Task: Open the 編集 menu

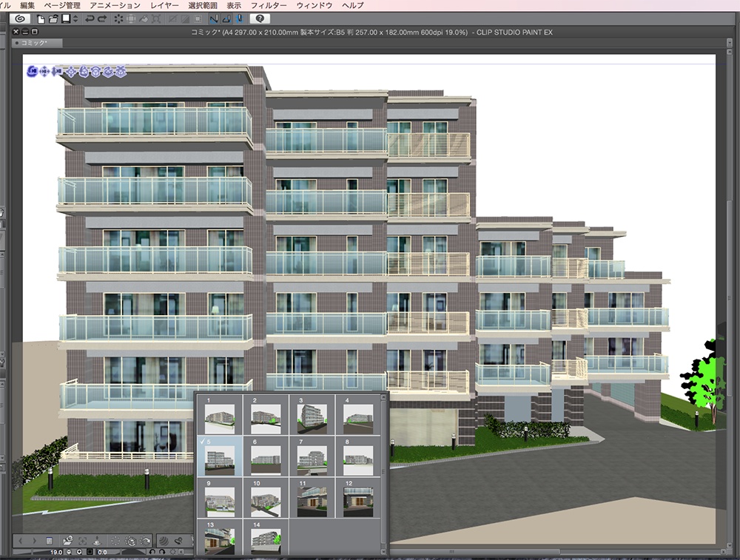Action: coord(27,5)
